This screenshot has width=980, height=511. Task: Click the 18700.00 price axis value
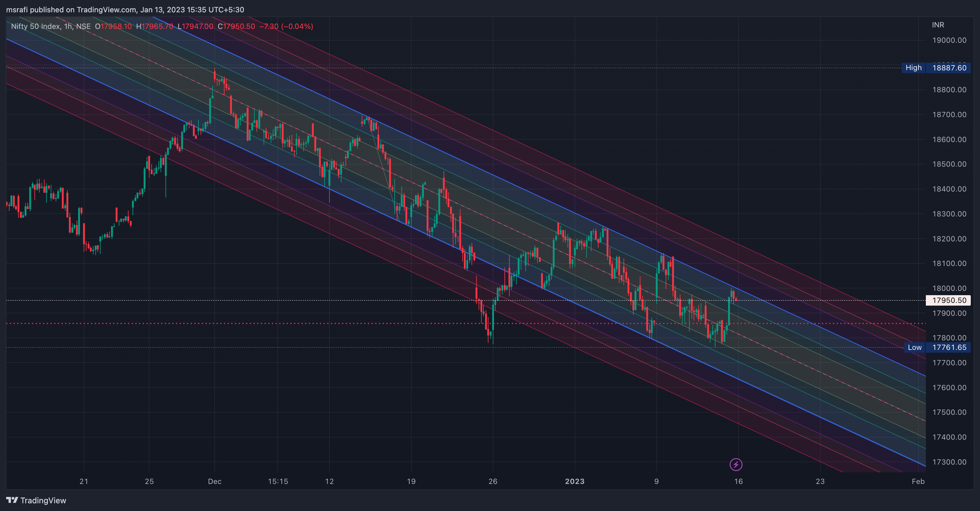[x=949, y=114]
